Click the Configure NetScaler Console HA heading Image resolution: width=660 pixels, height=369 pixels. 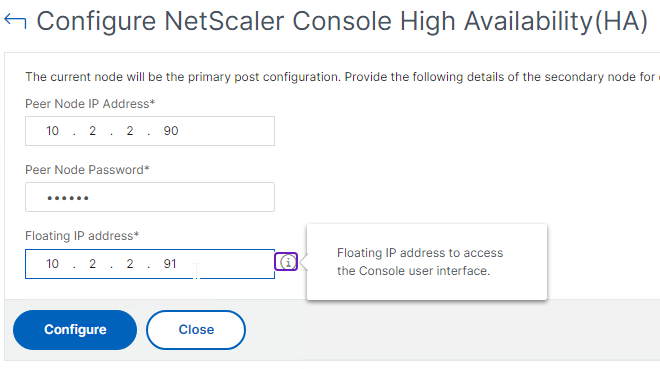(342, 21)
